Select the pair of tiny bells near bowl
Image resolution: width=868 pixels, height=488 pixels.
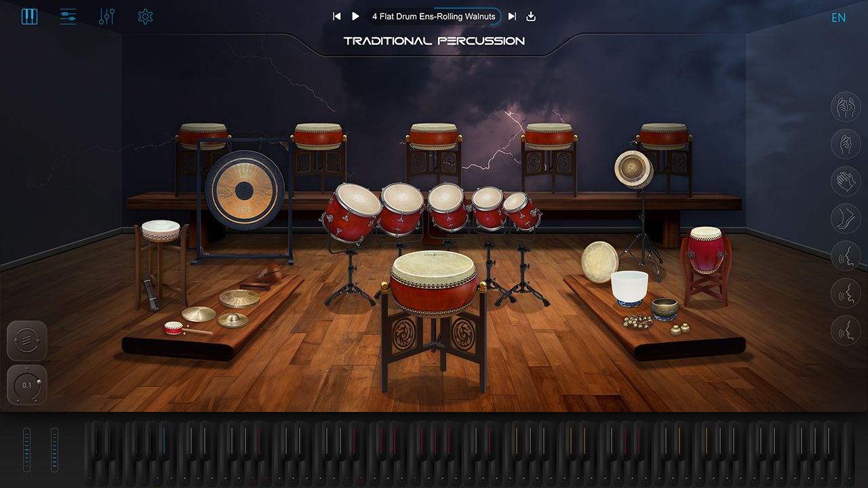pos(680,329)
